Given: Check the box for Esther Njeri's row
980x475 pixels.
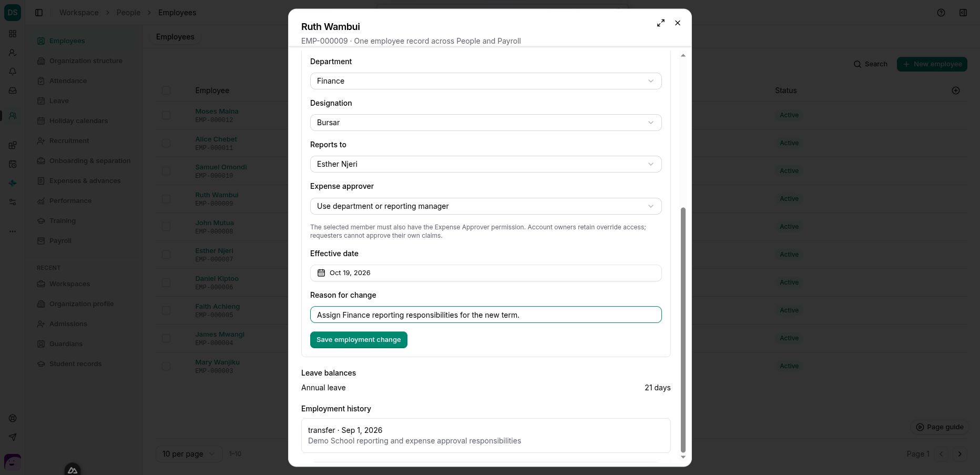Looking at the screenshot, I should pos(166,255).
